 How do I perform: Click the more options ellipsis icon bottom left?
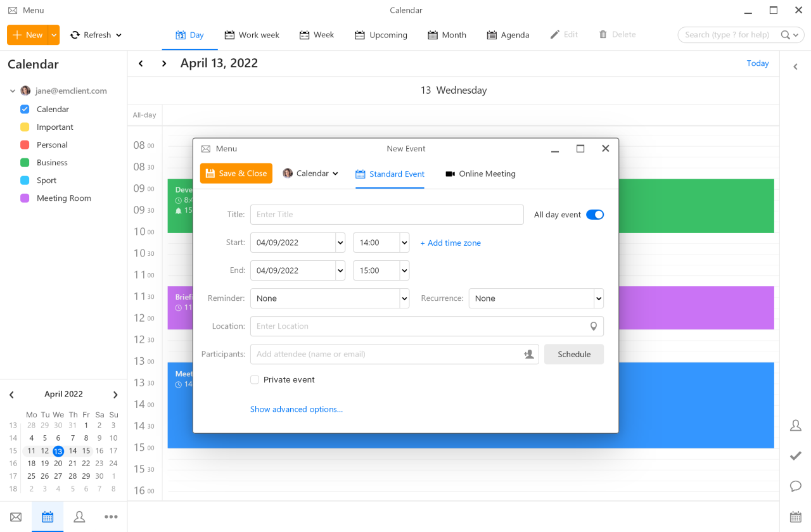point(111,516)
